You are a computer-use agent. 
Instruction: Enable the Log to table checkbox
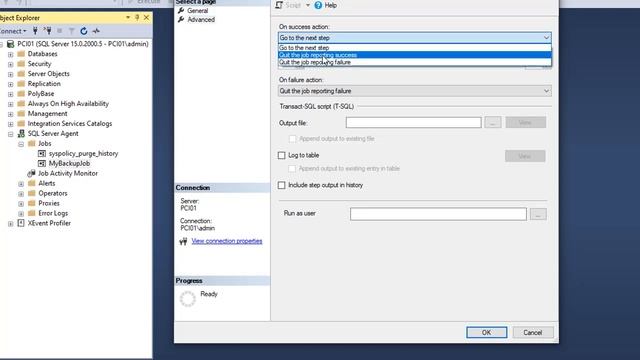point(282,156)
